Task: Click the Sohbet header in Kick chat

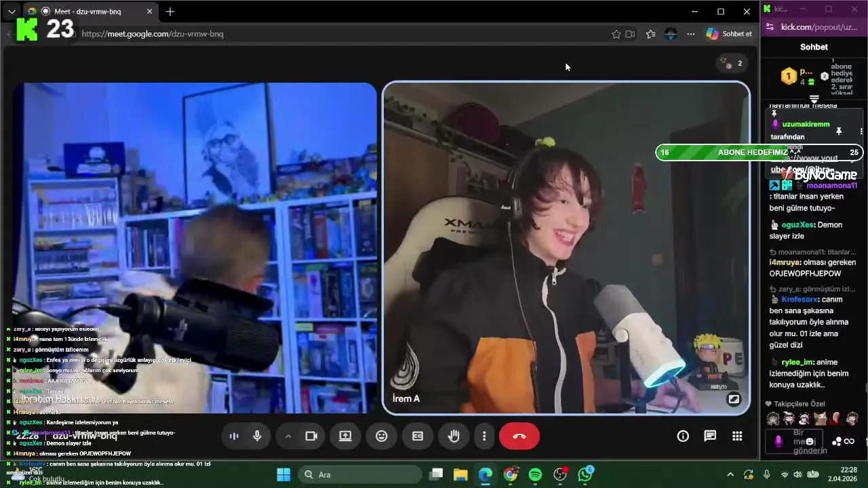Action: tap(814, 47)
